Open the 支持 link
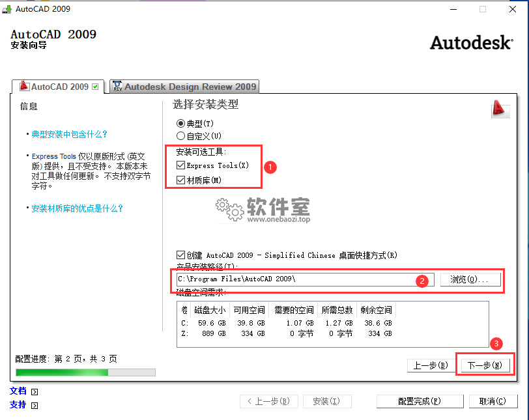This screenshot has width=529, height=420. (x=18, y=404)
